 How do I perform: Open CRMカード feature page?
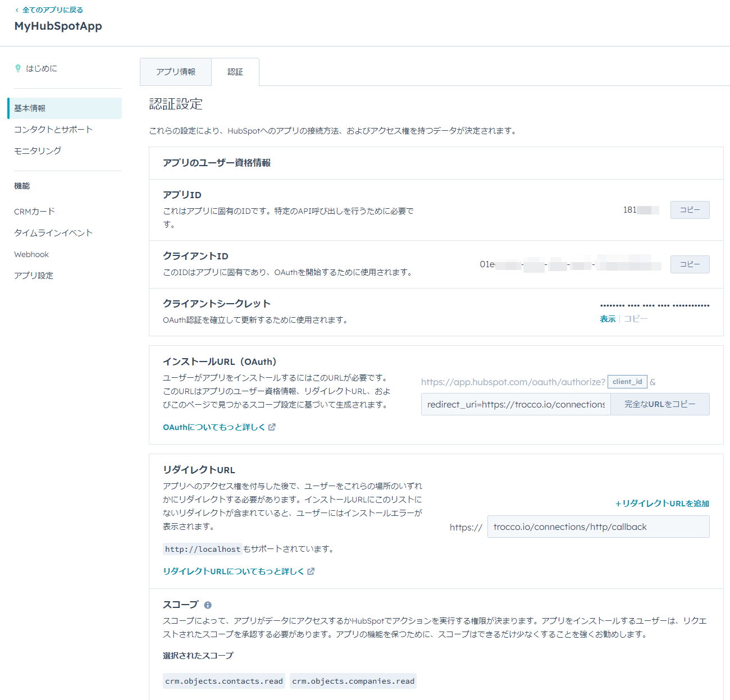click(x=34, y=212)
